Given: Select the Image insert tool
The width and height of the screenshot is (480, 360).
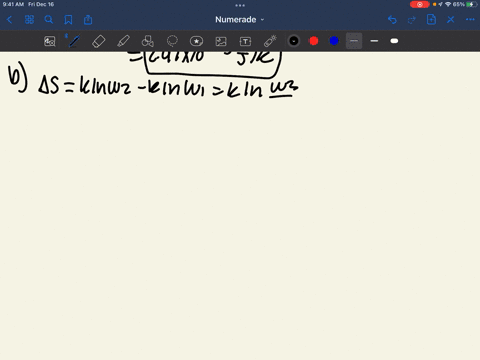Looking at the screenshot, I should 221,41.
